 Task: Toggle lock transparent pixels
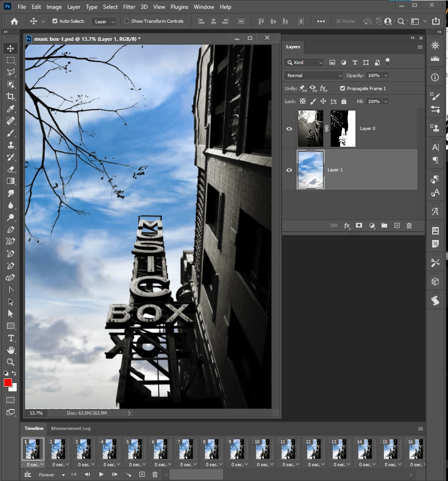pyautogui.click(x=303, y=101)
